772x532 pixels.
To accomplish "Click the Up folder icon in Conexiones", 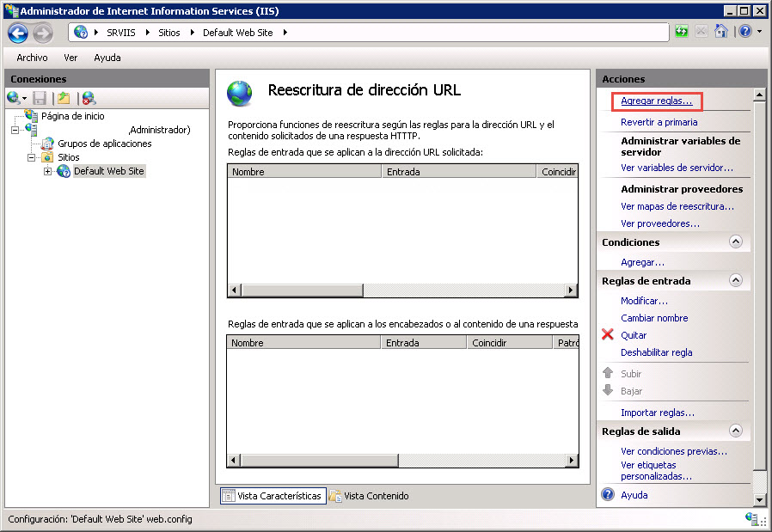I will [64, 98].
